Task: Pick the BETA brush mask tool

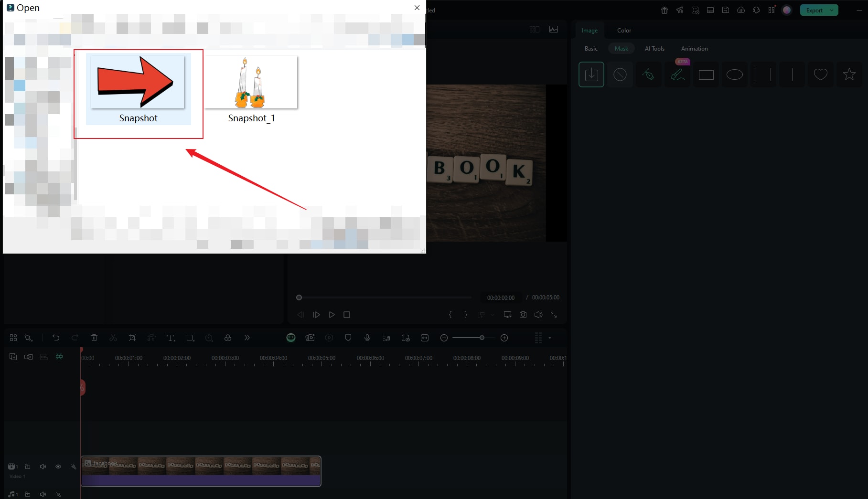Action: click(x=677, y=74)
